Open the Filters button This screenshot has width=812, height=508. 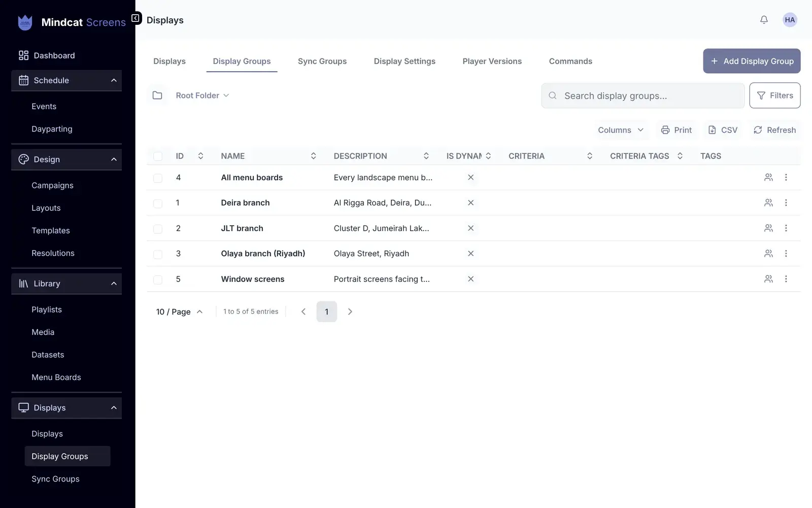tap(775, 96)
